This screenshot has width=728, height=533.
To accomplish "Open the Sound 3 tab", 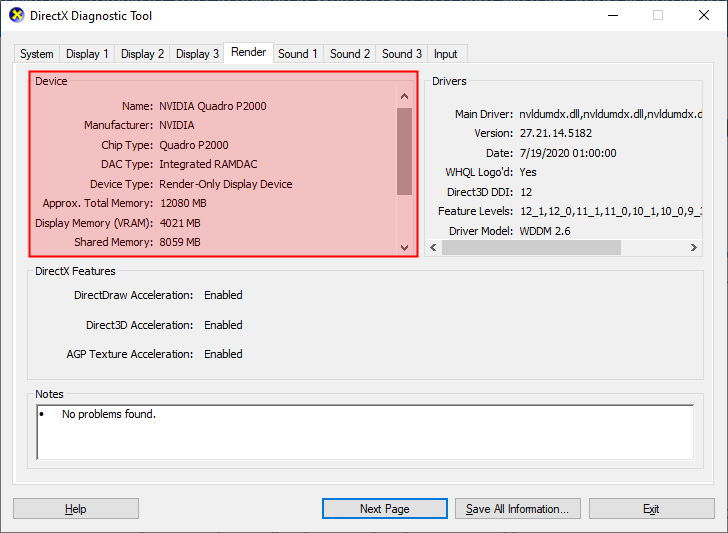I will pos(402,54).
